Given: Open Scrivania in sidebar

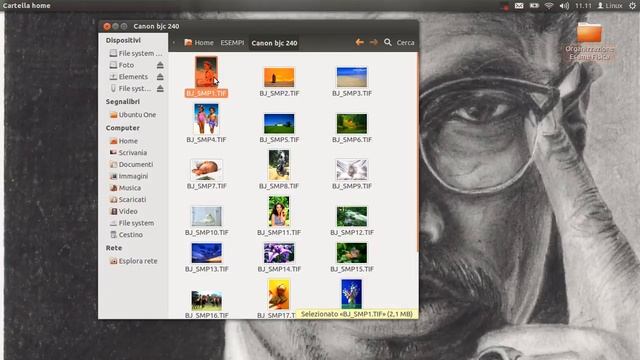Looking at the screenshot, I should click(128, 153).
